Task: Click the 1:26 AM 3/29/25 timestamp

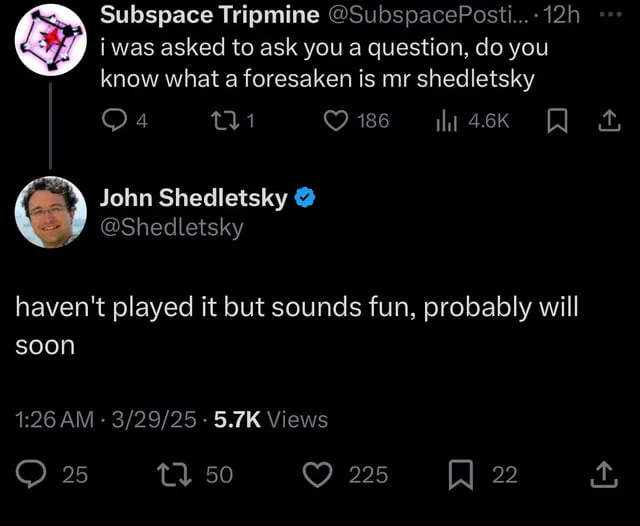Action: (x=106, y=420)
